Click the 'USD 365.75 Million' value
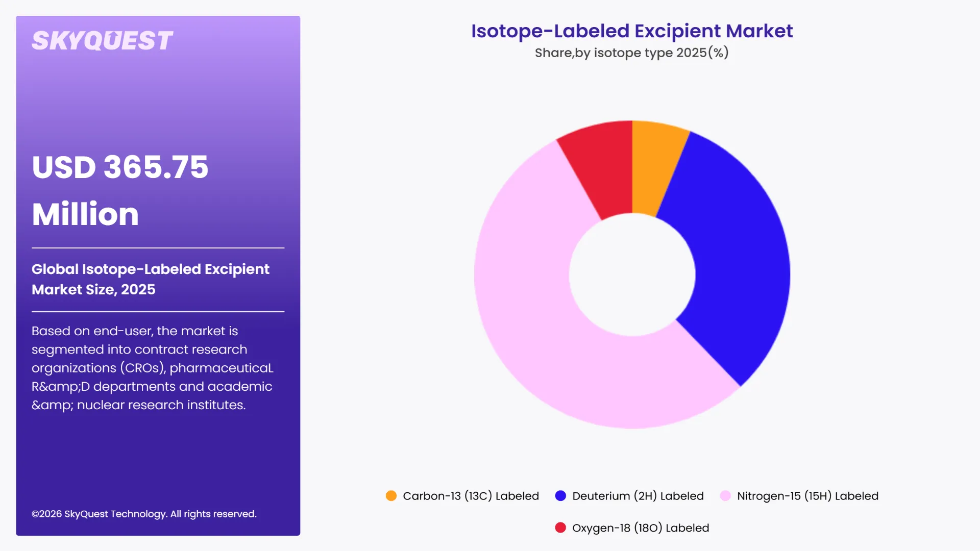Viewport: 980px width, 551px height. point(120,190)
